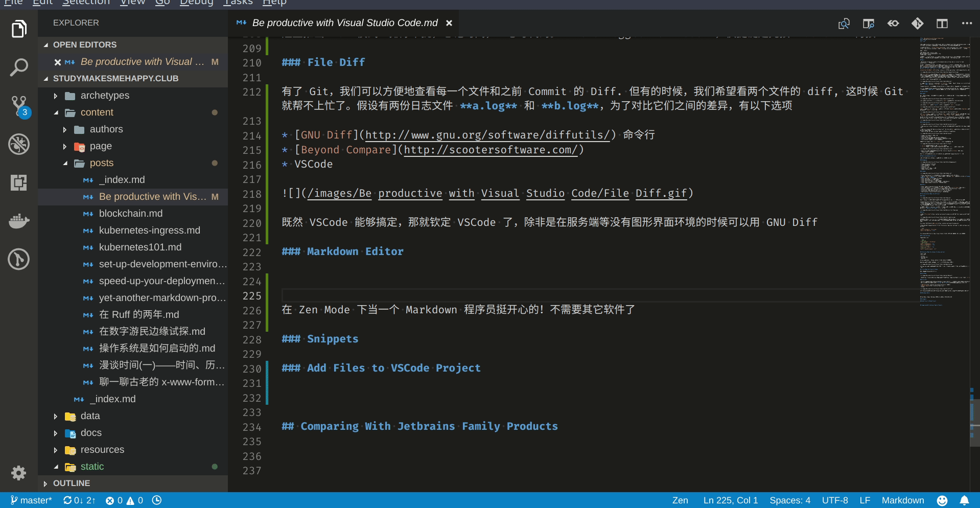Open the Search view icon
The image size is (980, 508).
coord(19,67)
